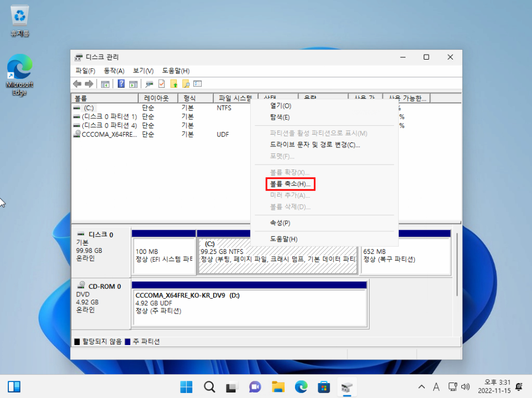Image resolution: width=532 pixels, height=398 pixels.
Task: Choose 속성(P) in the context menu
Action: (280, 223)
